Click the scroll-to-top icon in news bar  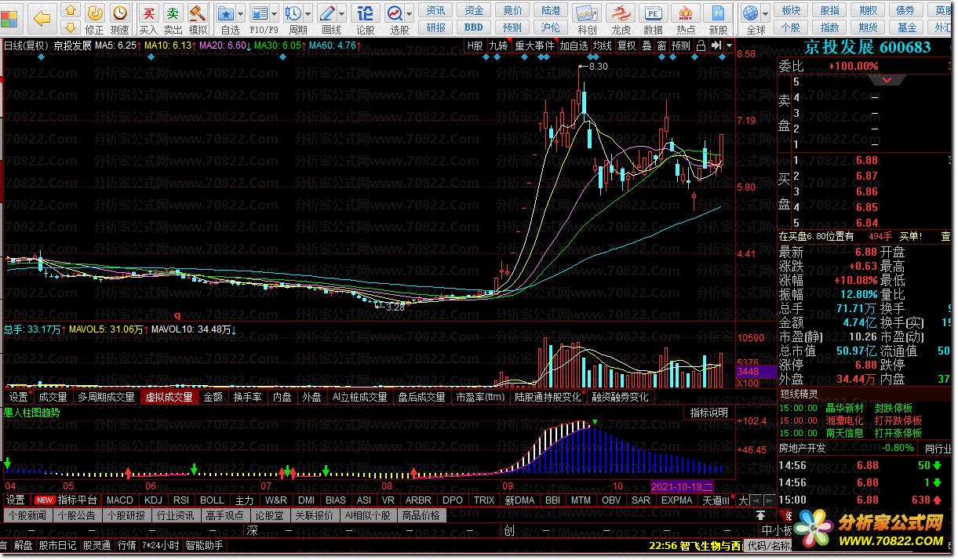pos(760,515)
